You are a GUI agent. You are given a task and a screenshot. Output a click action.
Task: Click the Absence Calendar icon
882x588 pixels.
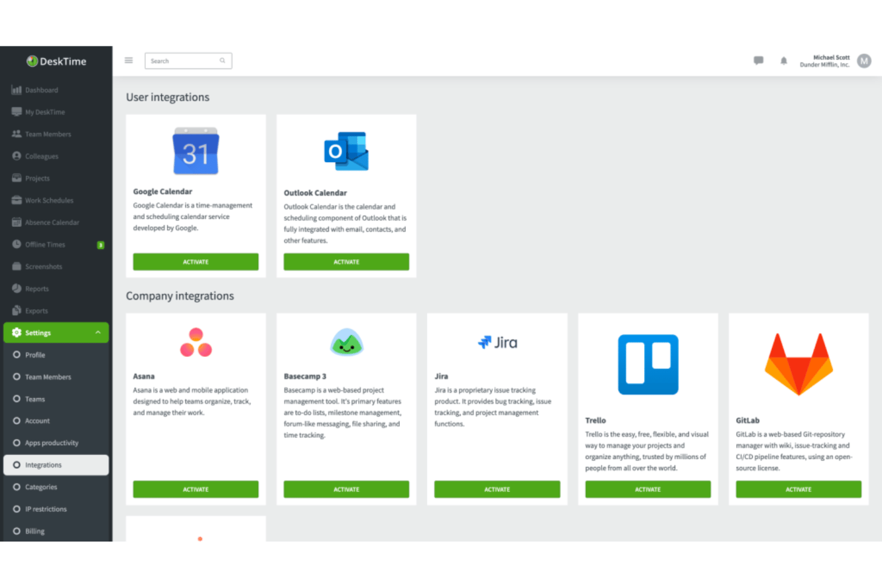click(17, 222)
